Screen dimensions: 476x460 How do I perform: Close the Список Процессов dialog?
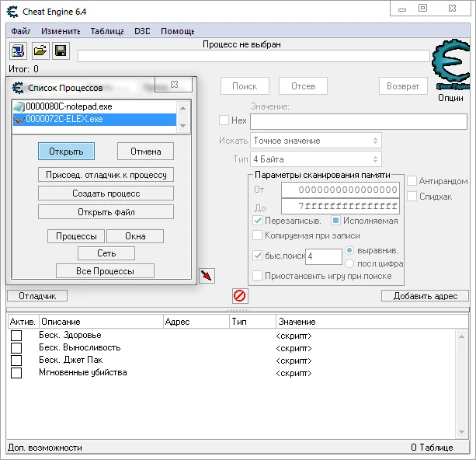coord(174,85)
